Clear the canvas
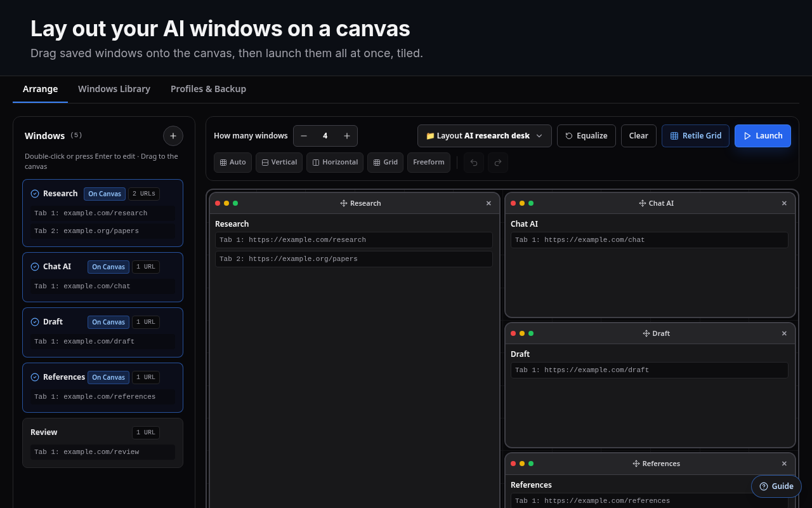The image size is (812, 508). [x=639, y=136]
